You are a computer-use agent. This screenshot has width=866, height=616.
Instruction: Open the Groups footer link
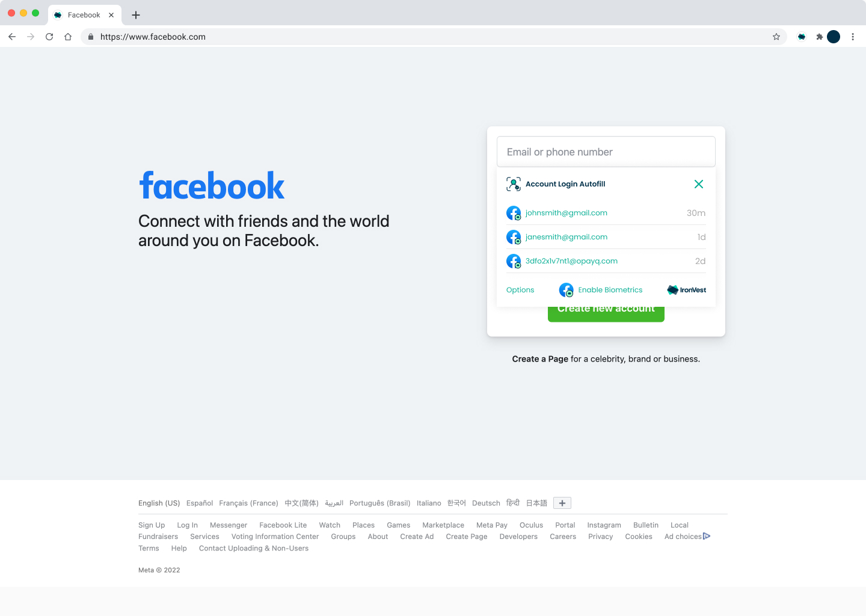tap(343, 537)
